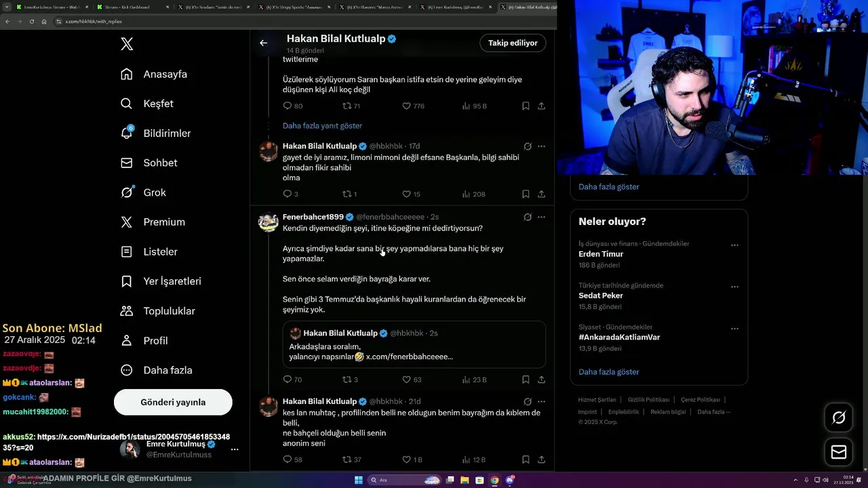
Task: Bookmark the Fenerbahce1899 post
Action: [526, 380]
